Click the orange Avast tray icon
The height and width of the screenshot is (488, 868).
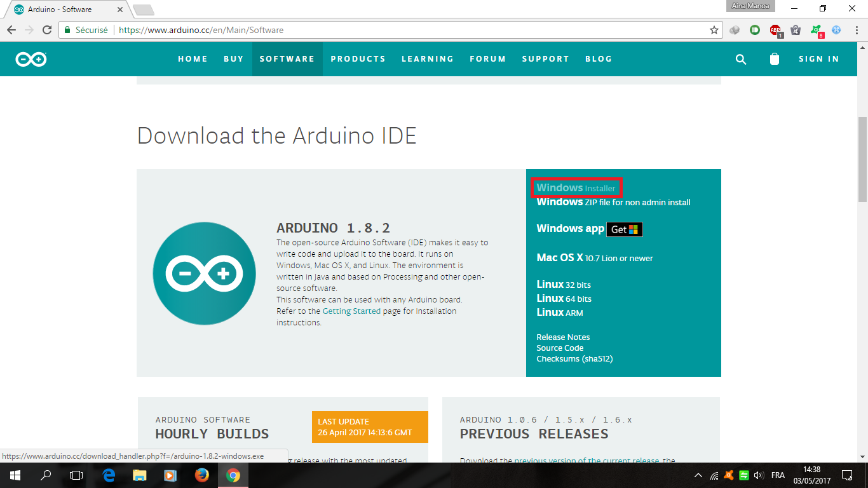point(729,475)
